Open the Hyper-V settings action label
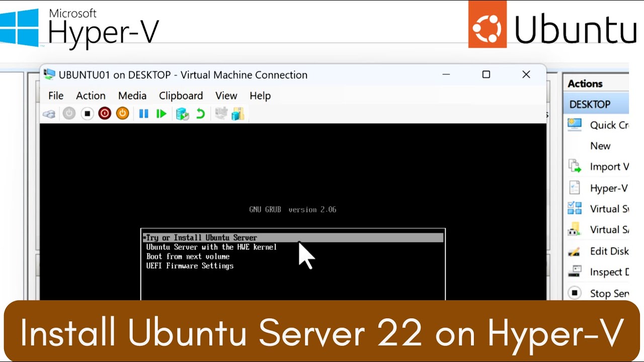 pyautogui.click(x=609, y=188)
